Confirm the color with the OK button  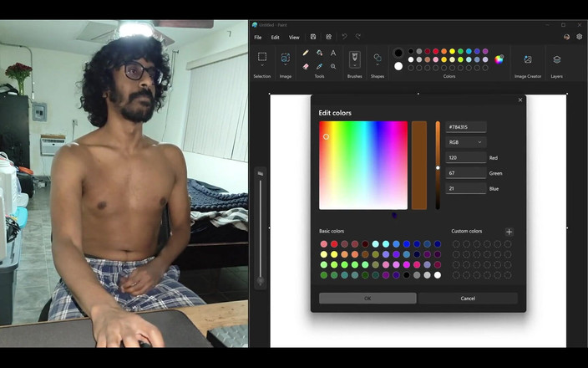coord(367,298)
